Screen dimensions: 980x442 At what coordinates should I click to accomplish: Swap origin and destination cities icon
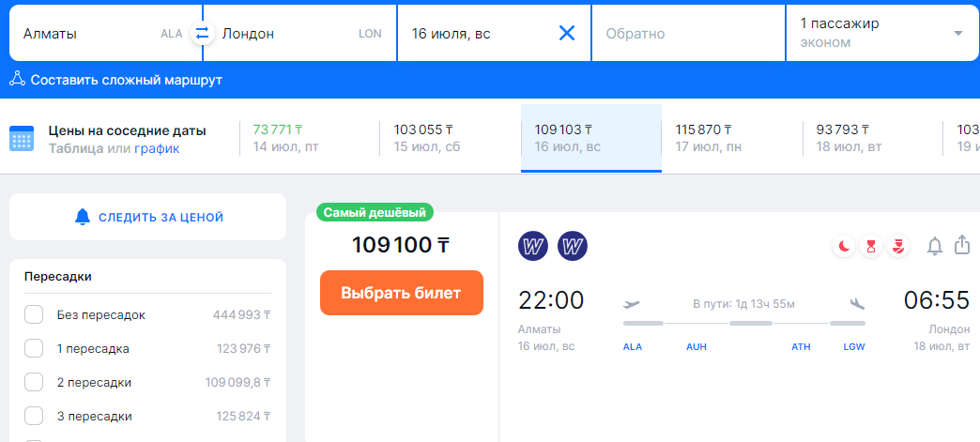pos(201,34)
